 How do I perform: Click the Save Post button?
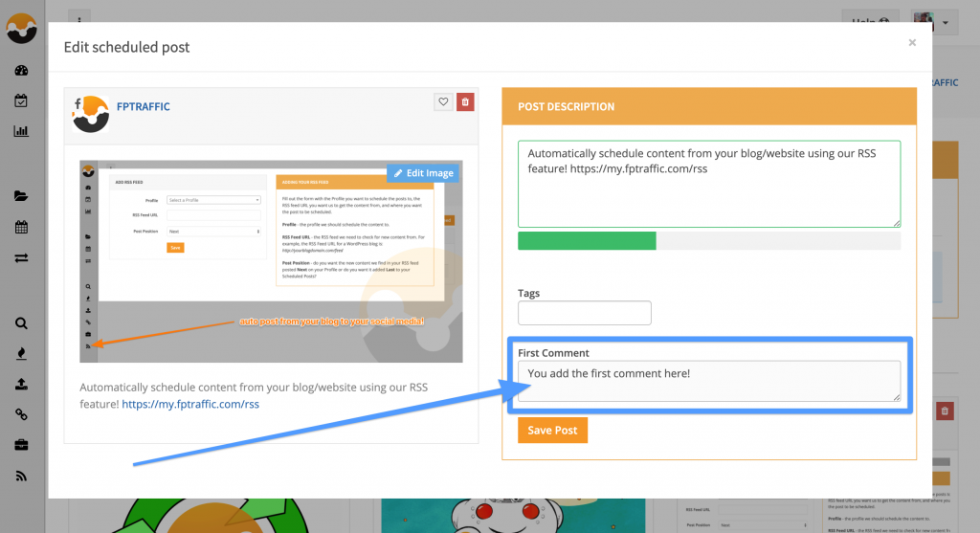552,430
